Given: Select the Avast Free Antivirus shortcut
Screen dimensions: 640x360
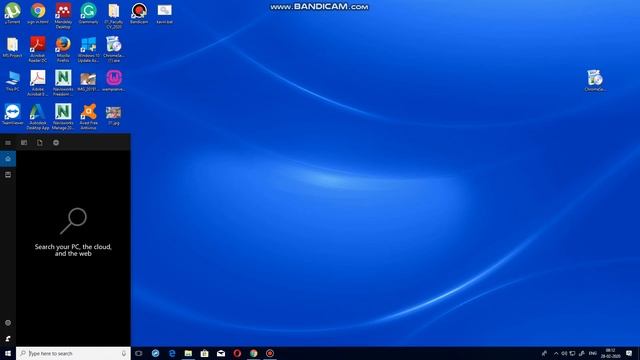Looking at the screenshot, I should click(x=88, y=117).
